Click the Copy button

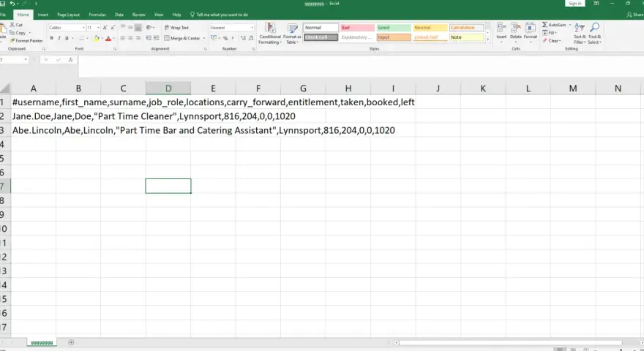point(18,33)
